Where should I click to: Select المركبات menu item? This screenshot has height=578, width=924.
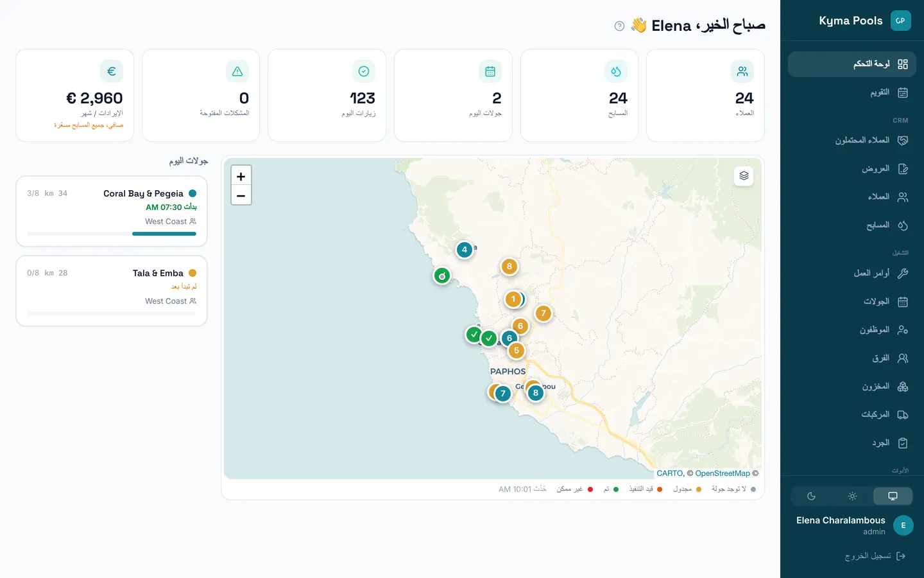click(852, 415)
